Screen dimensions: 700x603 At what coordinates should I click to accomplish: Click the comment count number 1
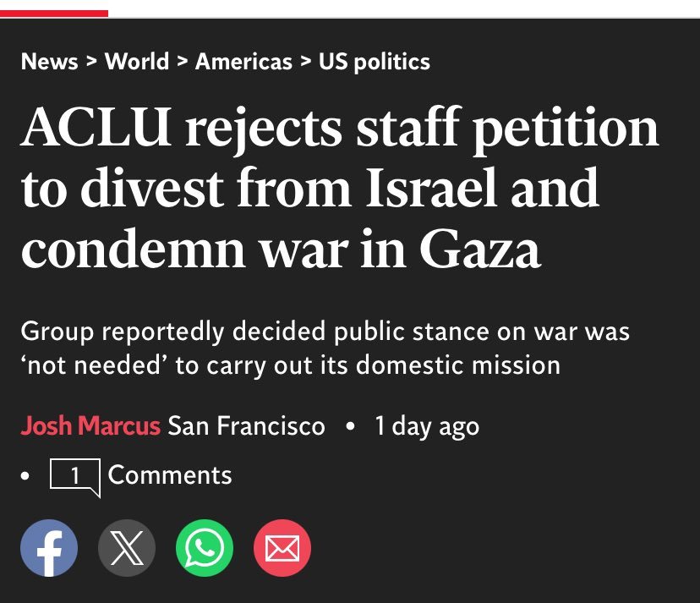(75, 475)
